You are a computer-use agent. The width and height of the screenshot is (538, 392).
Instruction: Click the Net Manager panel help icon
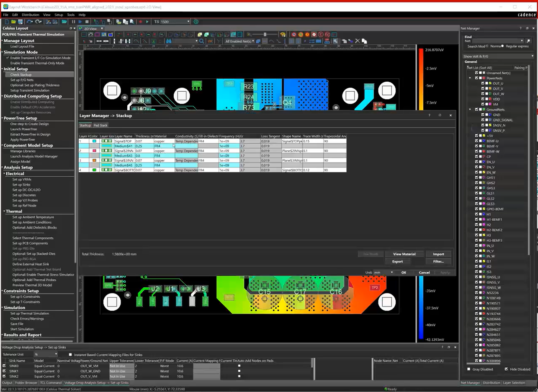click(x=520, y=28)
